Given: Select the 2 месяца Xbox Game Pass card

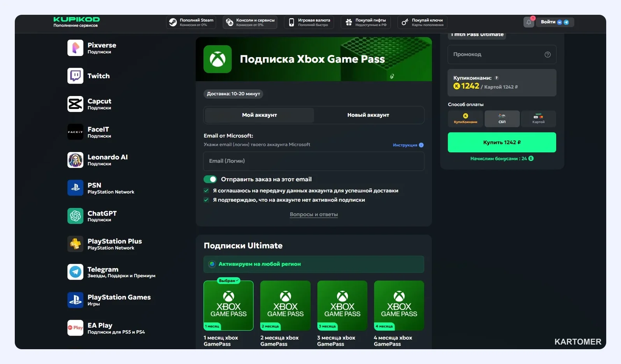Looking at the screenshot, I should pos(285,306).
